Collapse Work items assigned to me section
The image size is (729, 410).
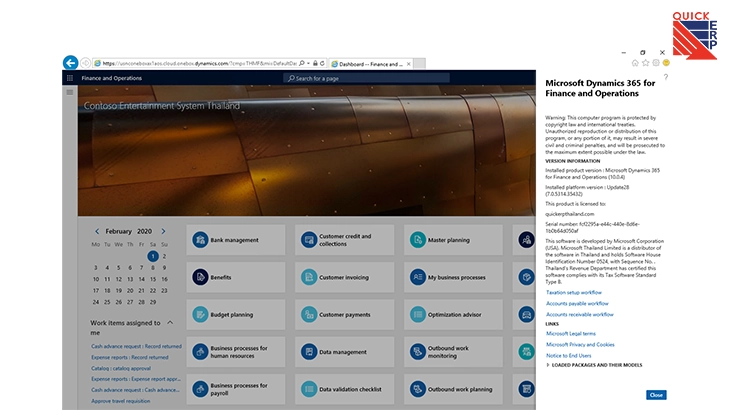tap(170, 322)
